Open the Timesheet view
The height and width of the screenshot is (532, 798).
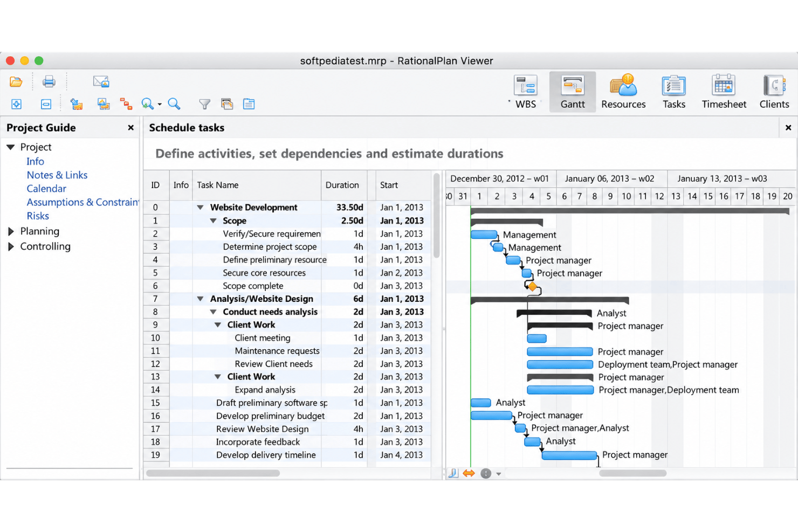click(x=724, y=92)
